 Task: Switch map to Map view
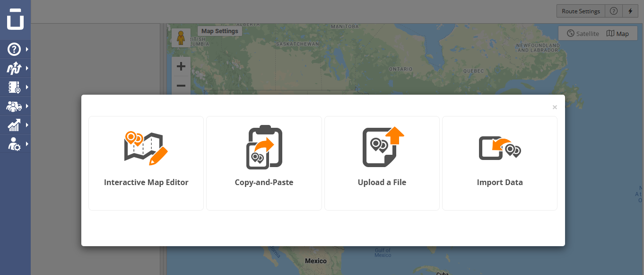point(618,34)
